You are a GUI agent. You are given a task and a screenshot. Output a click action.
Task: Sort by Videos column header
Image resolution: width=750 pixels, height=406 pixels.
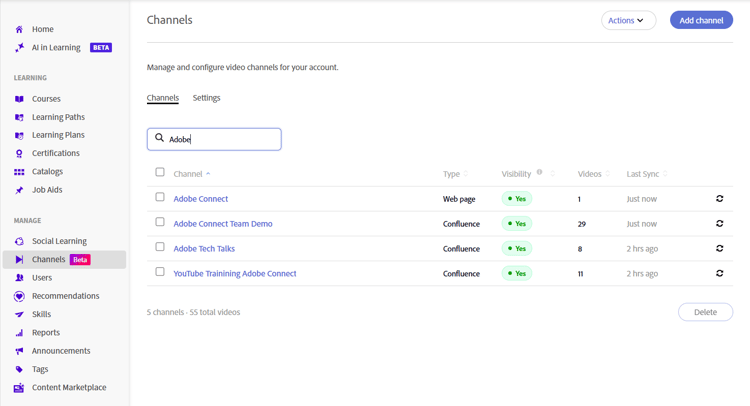[x=594, y=174]
